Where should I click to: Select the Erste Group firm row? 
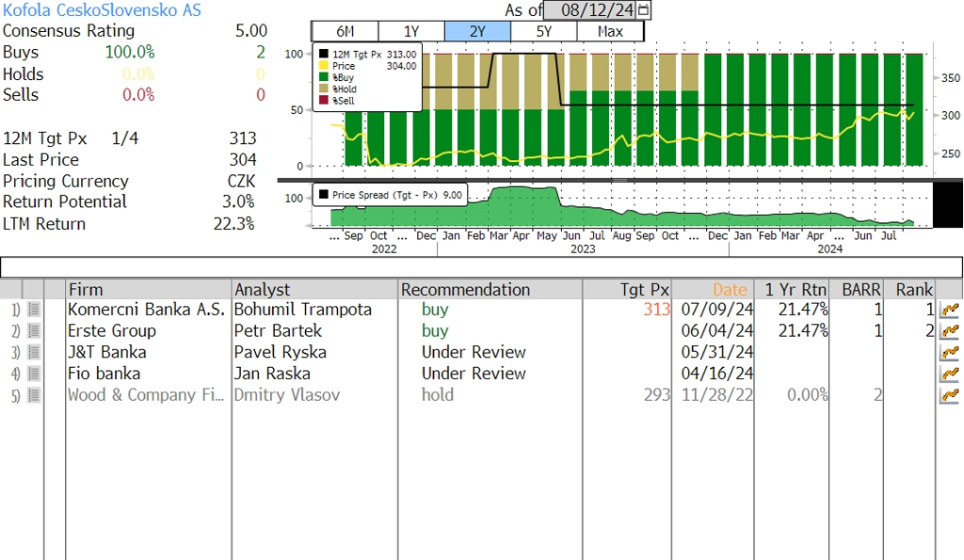(112, 330)
